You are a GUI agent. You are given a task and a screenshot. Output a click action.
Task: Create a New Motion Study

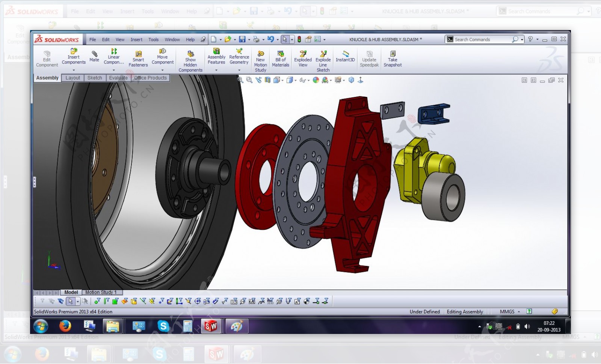coord(260,61)
